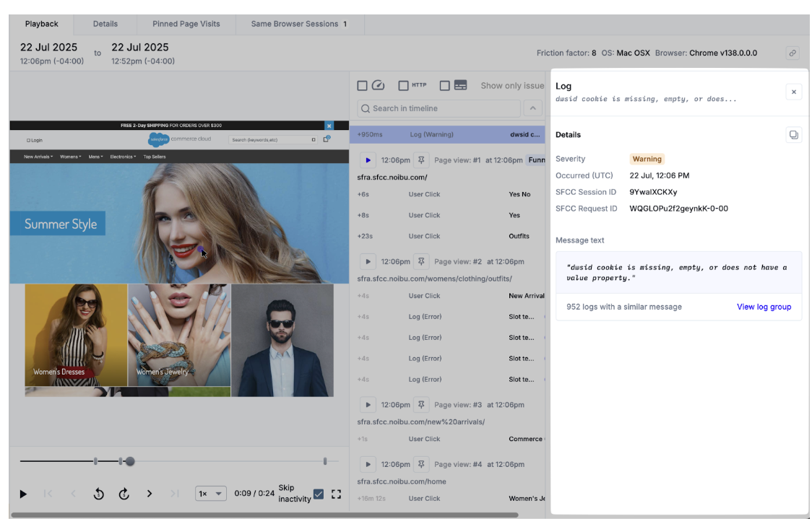Close the Log details panel
This screenshot has height=524, width=812.
pos(793,92)
